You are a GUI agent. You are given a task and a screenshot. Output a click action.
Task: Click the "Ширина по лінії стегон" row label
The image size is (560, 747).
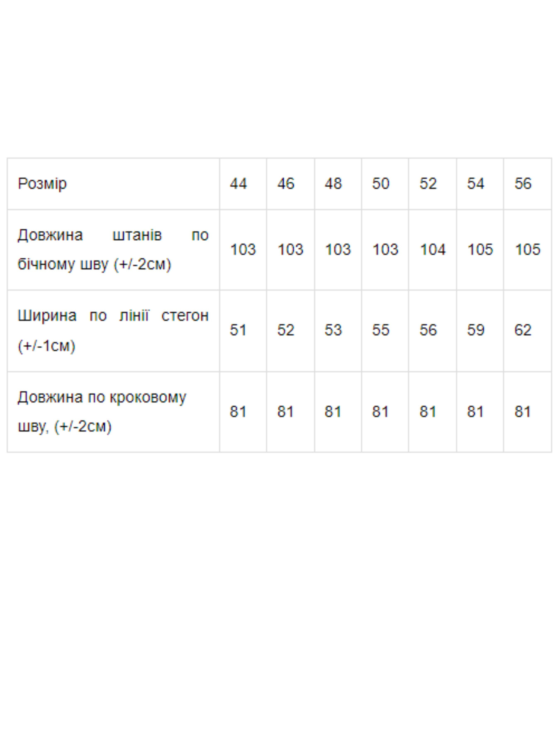113,330
